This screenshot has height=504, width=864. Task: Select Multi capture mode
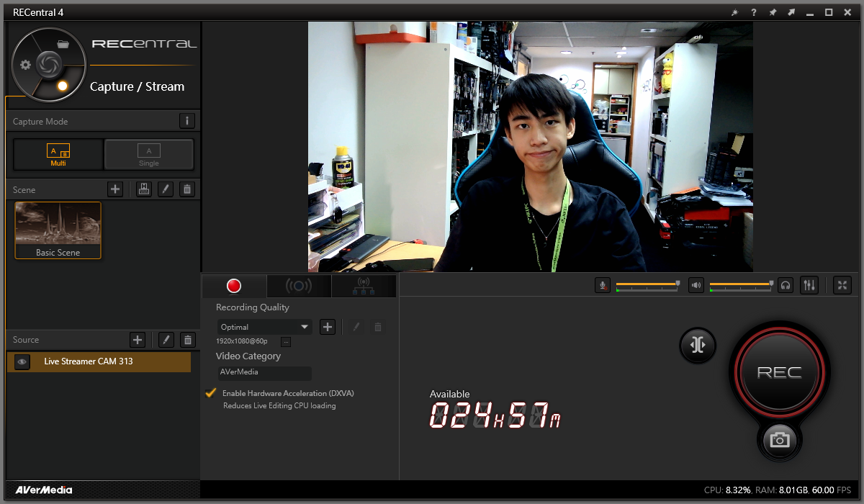58,154
